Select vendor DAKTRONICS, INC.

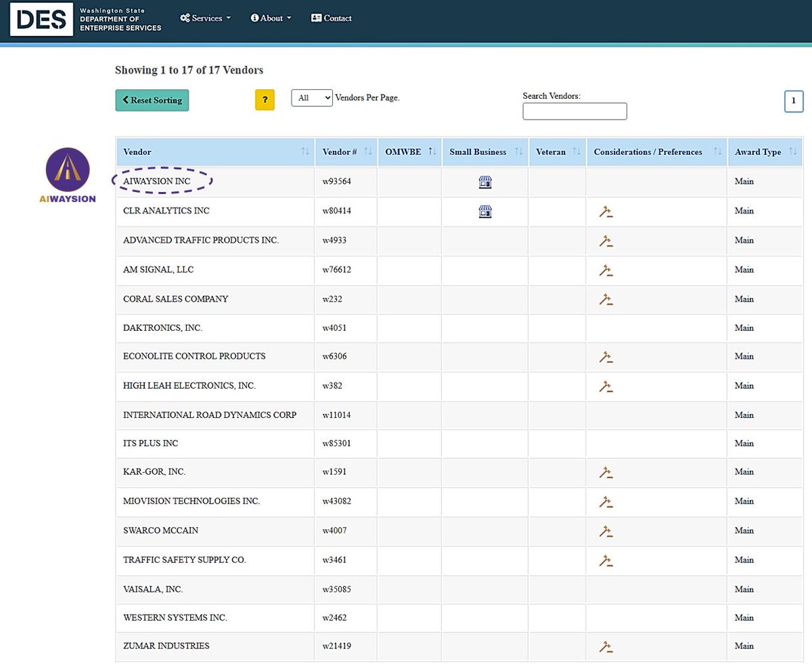pyautogui.click(x=163, y=327)
